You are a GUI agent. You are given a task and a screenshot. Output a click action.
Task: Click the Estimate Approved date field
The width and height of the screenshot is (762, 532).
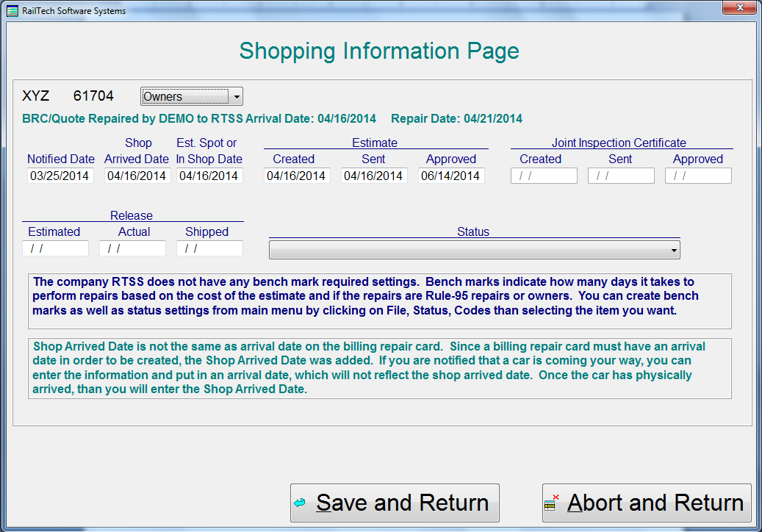(451, 176)
